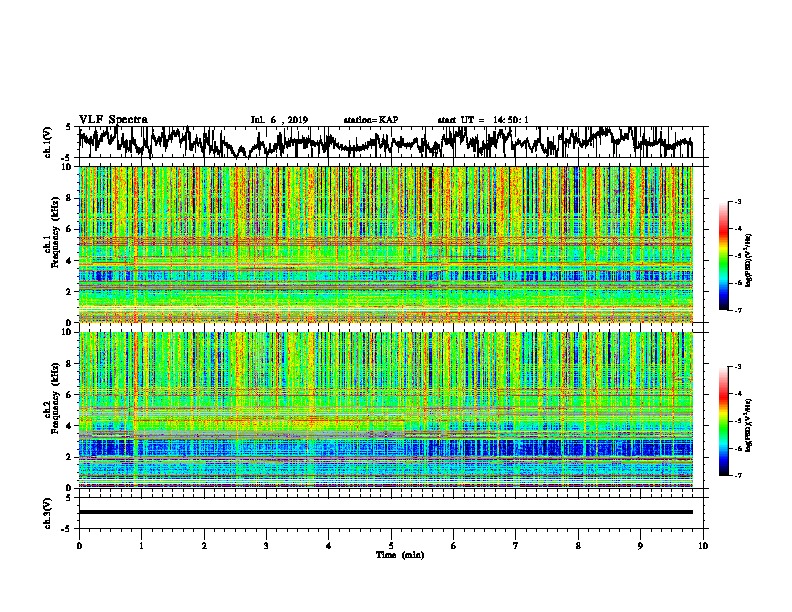Click the ch.2 color scale log(PSD) unit label
The width and height of the screenshot is (792, 612).
749,425
